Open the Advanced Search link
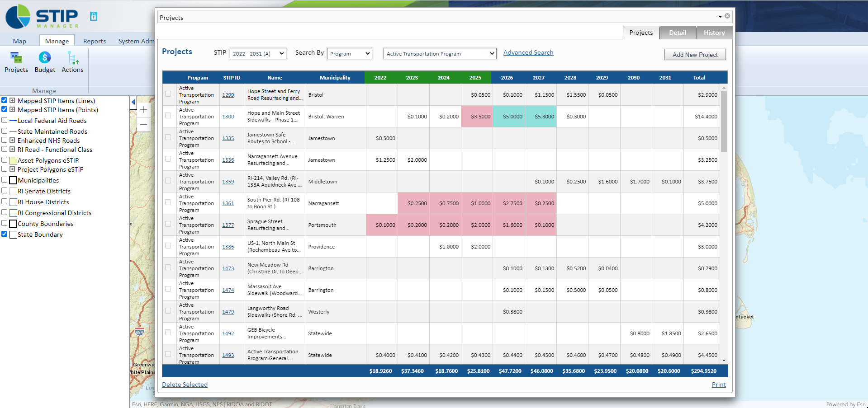The height and width of the screenshot is (408, 868). [528, 52]
